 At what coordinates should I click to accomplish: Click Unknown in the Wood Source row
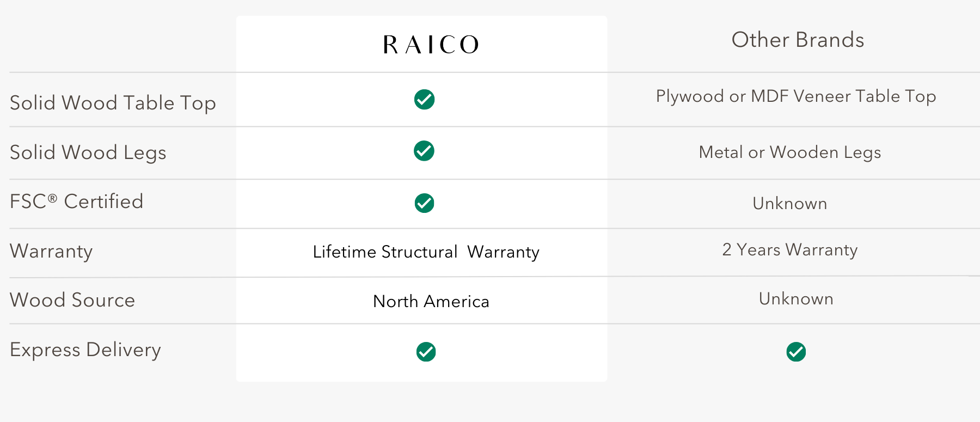[796, 299]
